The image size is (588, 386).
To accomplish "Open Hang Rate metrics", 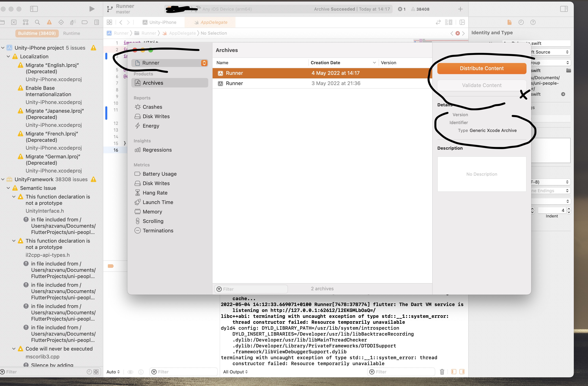I will coord(155,193).
